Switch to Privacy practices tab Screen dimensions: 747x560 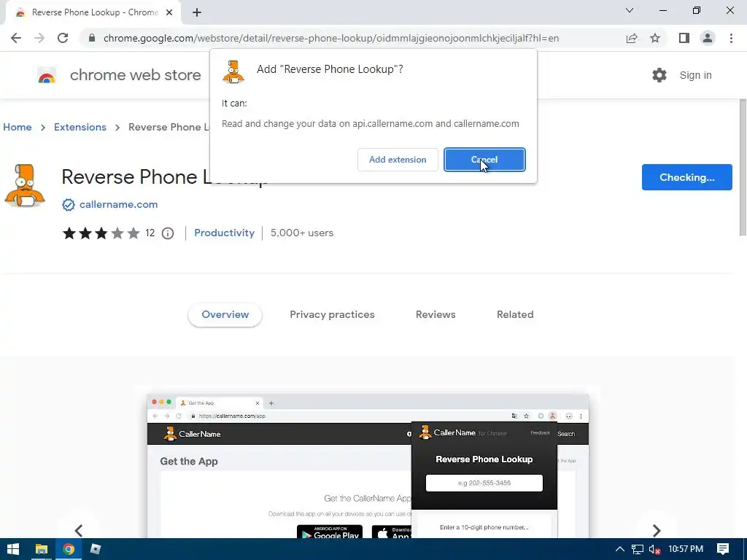[332, 315]
